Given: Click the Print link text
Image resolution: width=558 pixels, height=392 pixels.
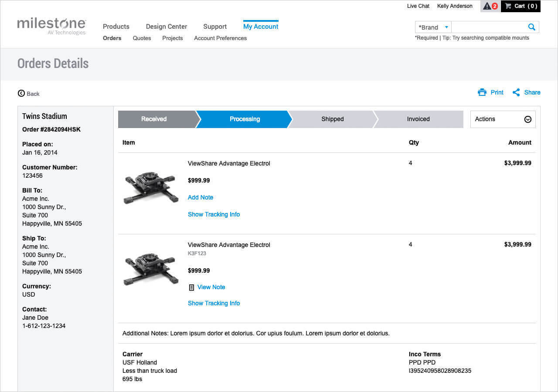Looking at the screenshot, I should tap(497, 92).
